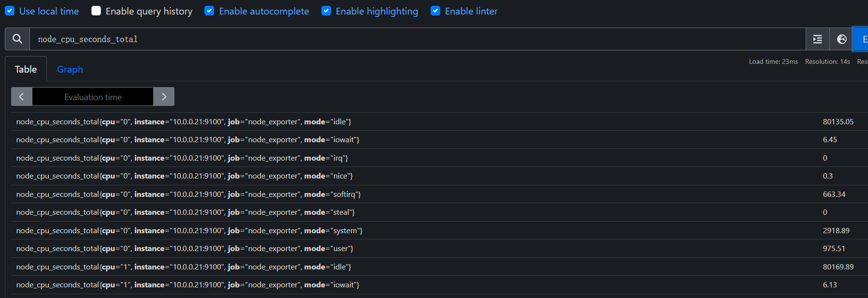The width and height of the screenshot is (868, 298).
Task: Click the cpu 0 softirq series row
Action: pos(188,194)
